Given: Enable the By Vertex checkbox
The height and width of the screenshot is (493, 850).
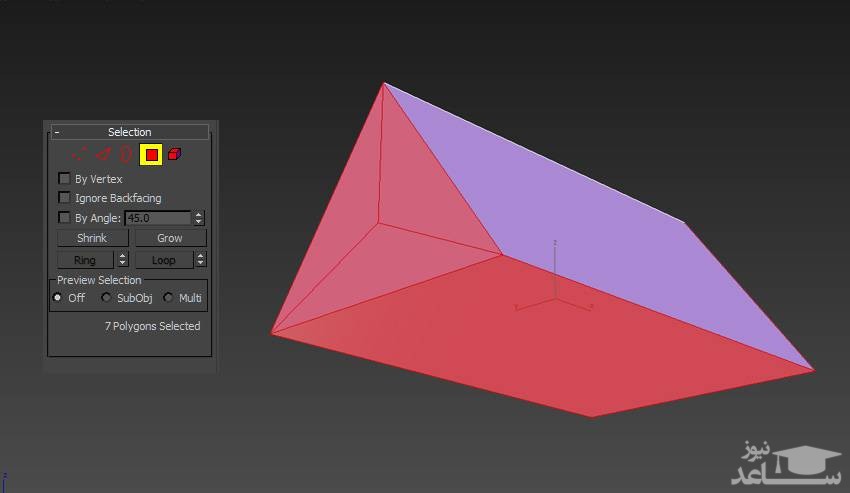Looking at the screenshot, I should click(x=65, y=179).
